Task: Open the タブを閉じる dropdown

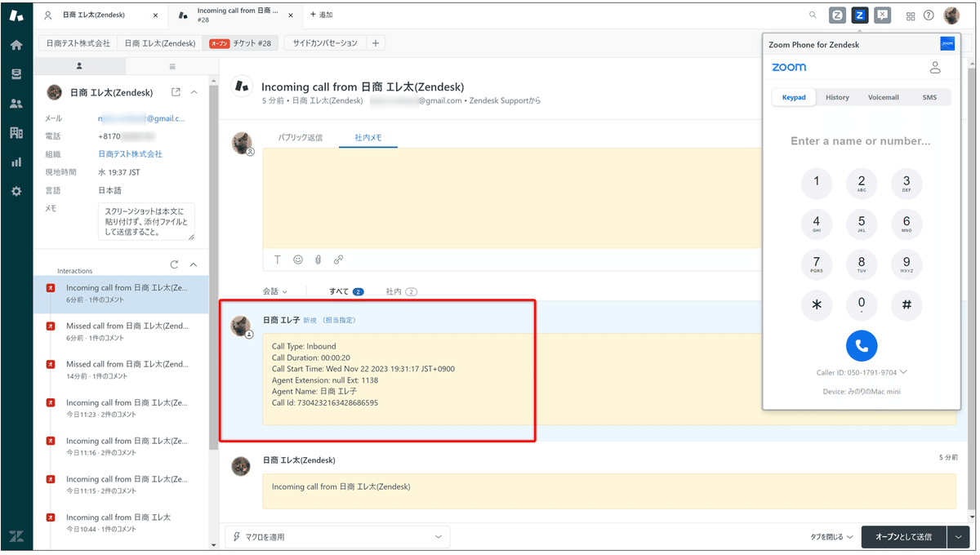Action: tap(832, 537)
